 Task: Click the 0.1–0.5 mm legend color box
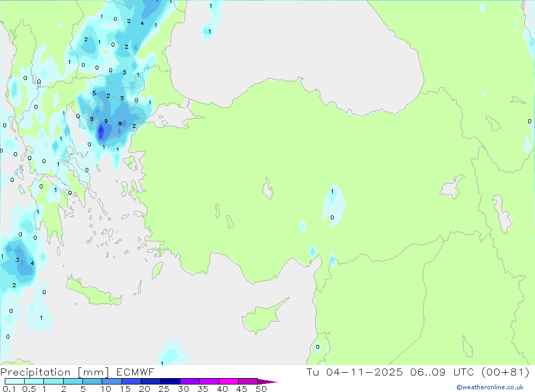[x=14, y=381]
